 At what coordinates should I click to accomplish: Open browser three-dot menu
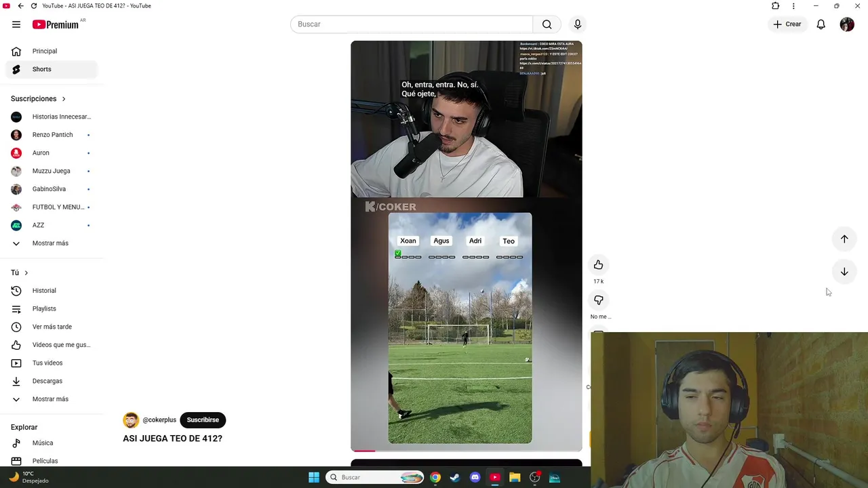793,6
